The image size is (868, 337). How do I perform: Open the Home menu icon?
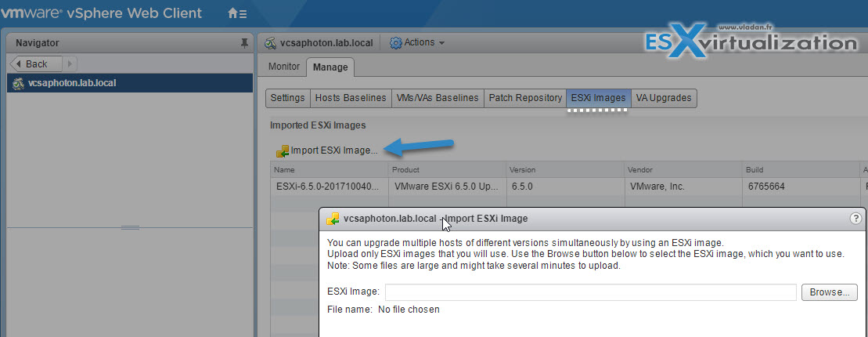coord(236,13)
